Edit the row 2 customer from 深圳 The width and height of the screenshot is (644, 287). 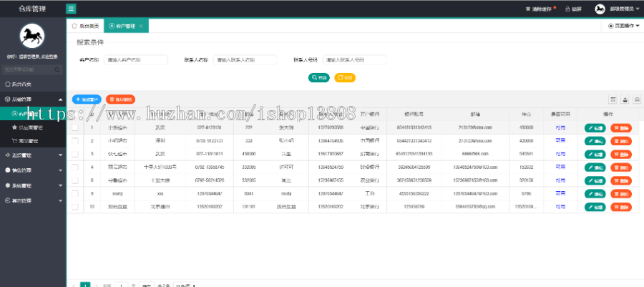click(595, 141)
